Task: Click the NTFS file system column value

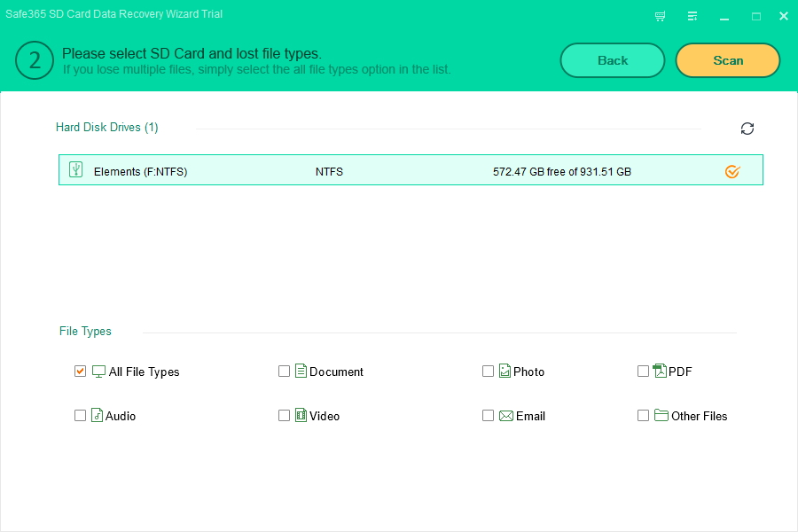Action: tap(329, 171)
